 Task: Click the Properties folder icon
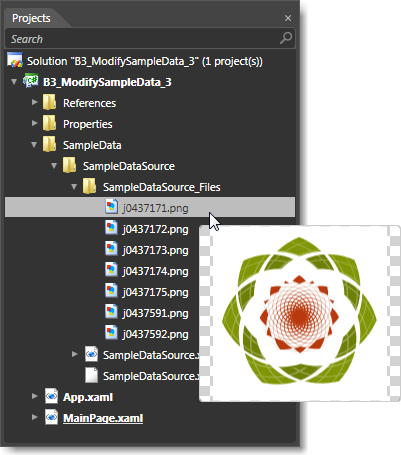(x=49, y=123)
